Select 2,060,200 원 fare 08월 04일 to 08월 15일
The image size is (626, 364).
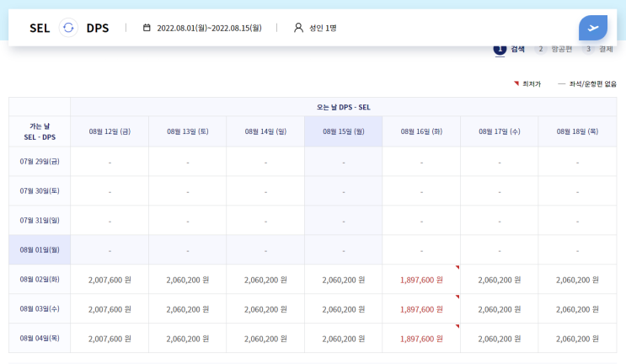coord(344,339)
